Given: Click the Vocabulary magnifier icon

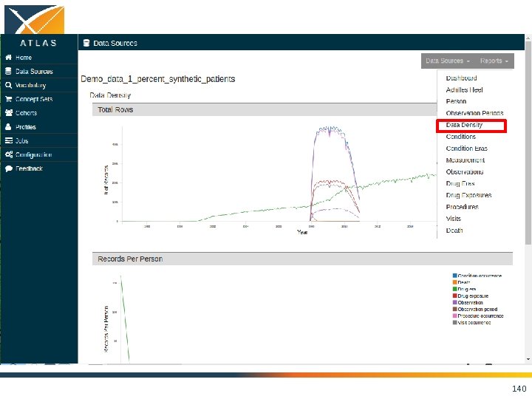Looking at the screenshot, I should tap(8, 85).
